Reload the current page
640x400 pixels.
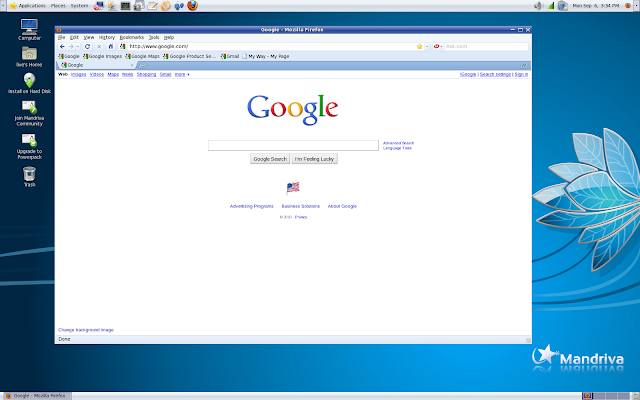coord(87,47)
